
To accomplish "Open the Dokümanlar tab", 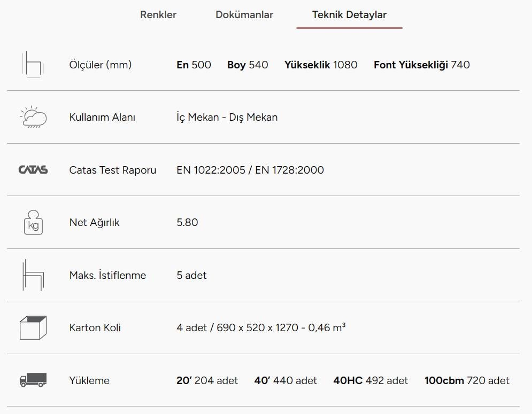I will click(x=244, y=14).
